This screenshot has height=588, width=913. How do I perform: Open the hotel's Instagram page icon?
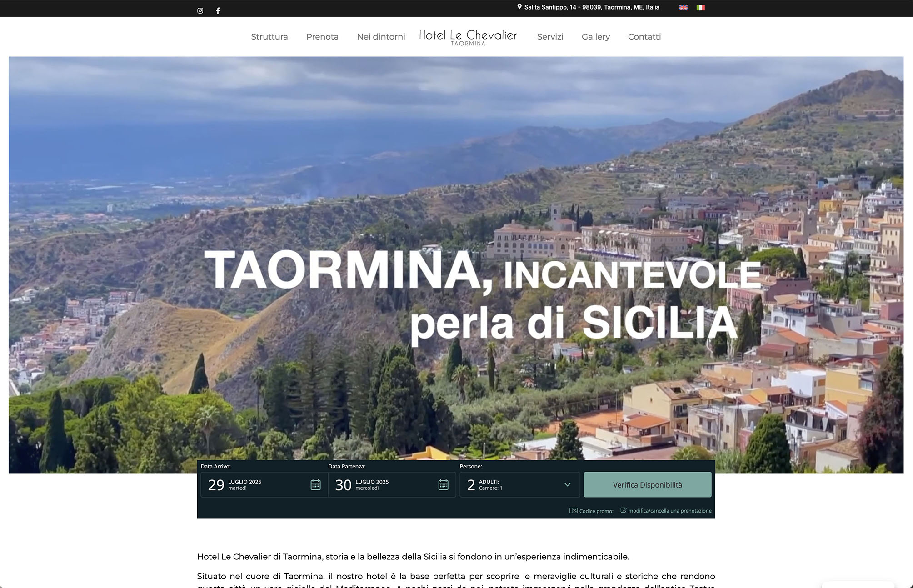point(200,10)
